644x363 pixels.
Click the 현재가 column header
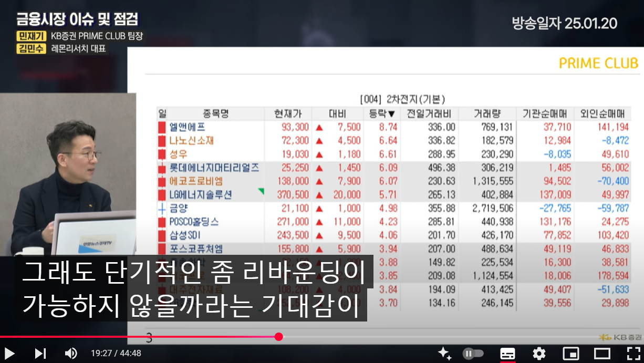coord(288,113)
